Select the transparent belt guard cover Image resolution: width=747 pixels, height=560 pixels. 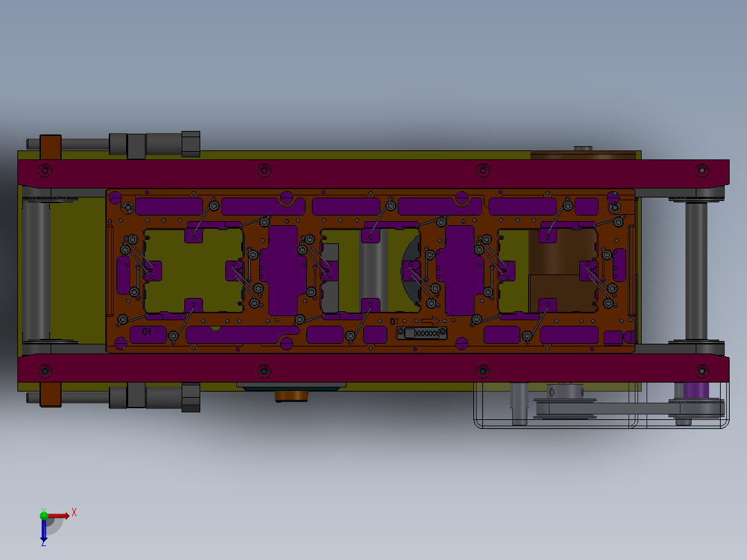tap(601, 405)
